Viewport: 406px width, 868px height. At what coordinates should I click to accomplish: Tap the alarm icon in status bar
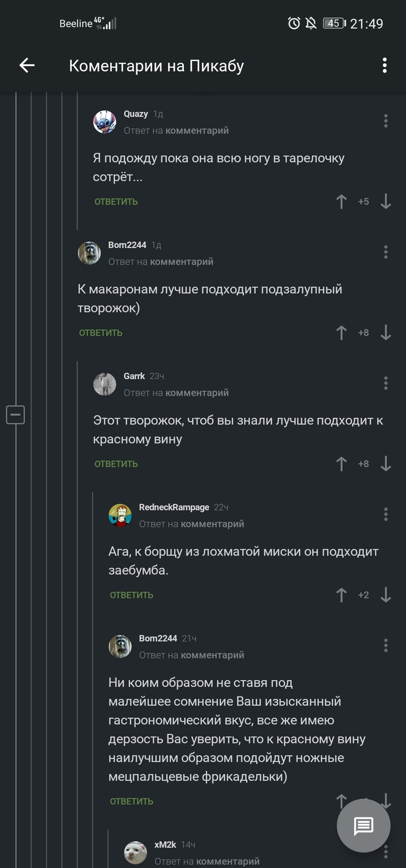[x=294, y=23]
